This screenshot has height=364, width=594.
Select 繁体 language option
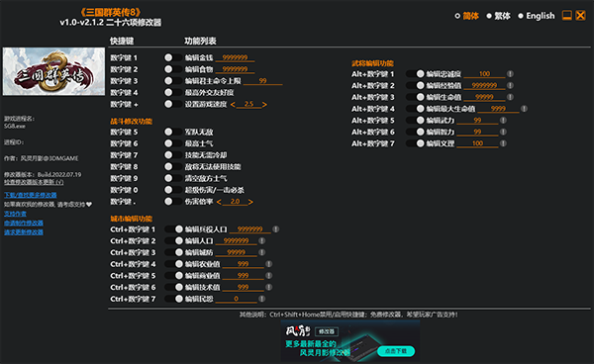(499, 16)
